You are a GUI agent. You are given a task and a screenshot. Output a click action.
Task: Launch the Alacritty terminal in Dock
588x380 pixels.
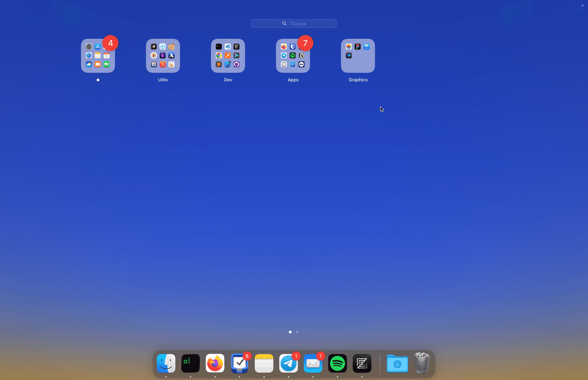coord(190,363)
